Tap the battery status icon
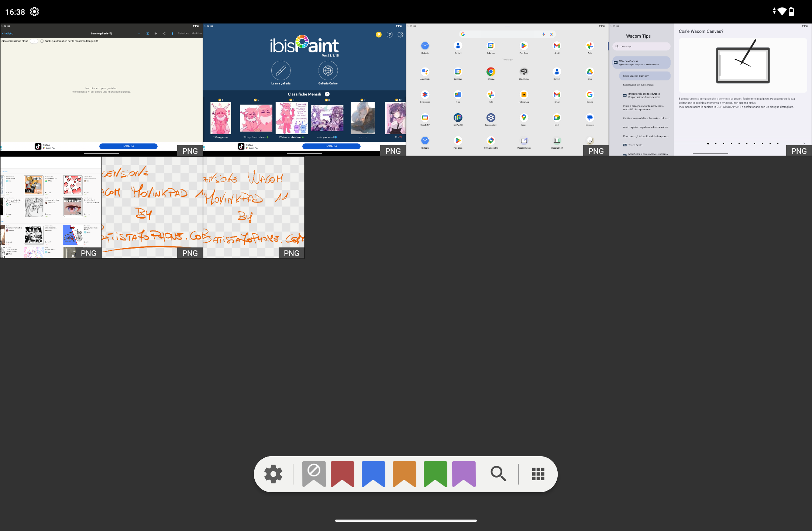 pyautogui.click(x=791, y=12)
